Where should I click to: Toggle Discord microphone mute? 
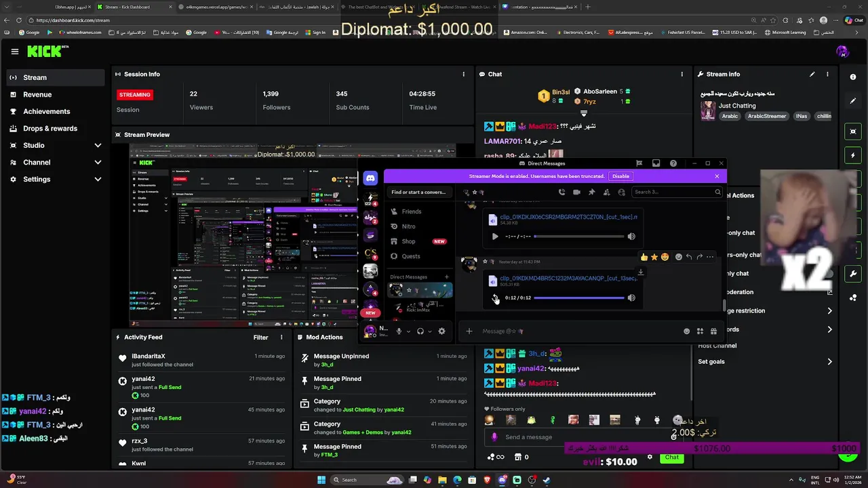click(x=399, y=331)
